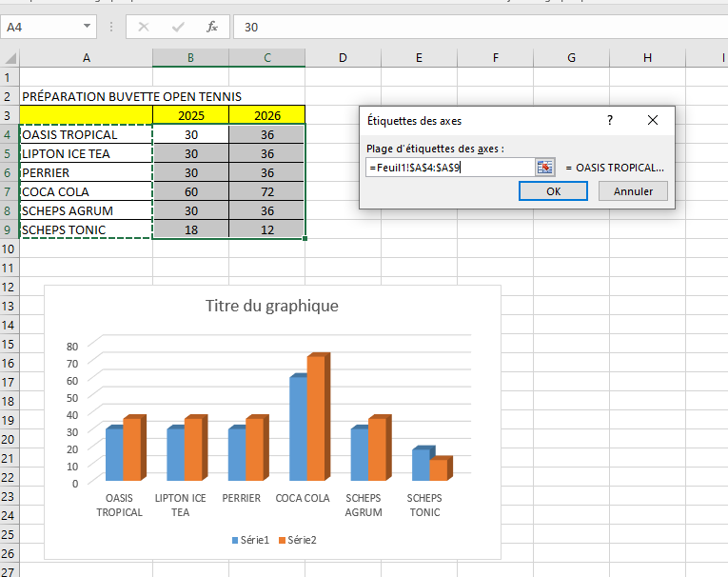Open the insert function fx icon
The height and width of the screenshot is (577, 728).
tap(212, 27)
